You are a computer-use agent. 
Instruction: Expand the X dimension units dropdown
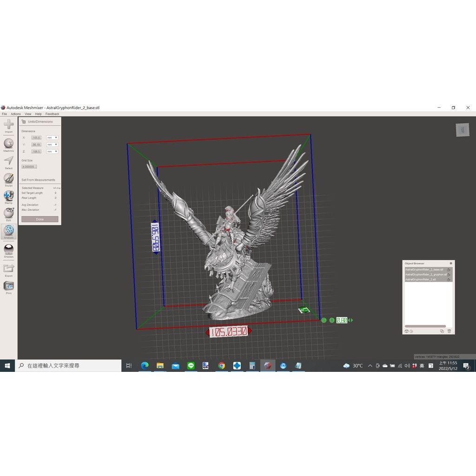tap(52, 138)
